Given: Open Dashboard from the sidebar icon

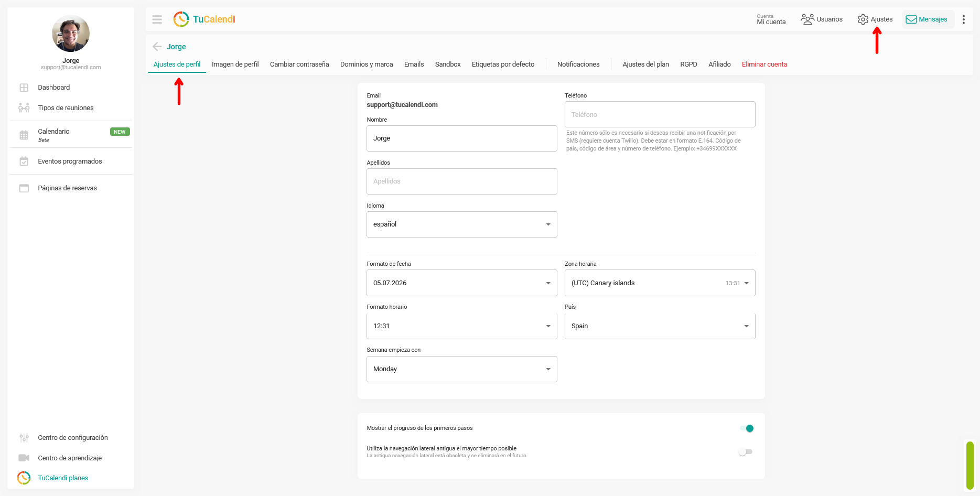Looking at the screenshot, I should pyautogui.click(x=24, y=88).
